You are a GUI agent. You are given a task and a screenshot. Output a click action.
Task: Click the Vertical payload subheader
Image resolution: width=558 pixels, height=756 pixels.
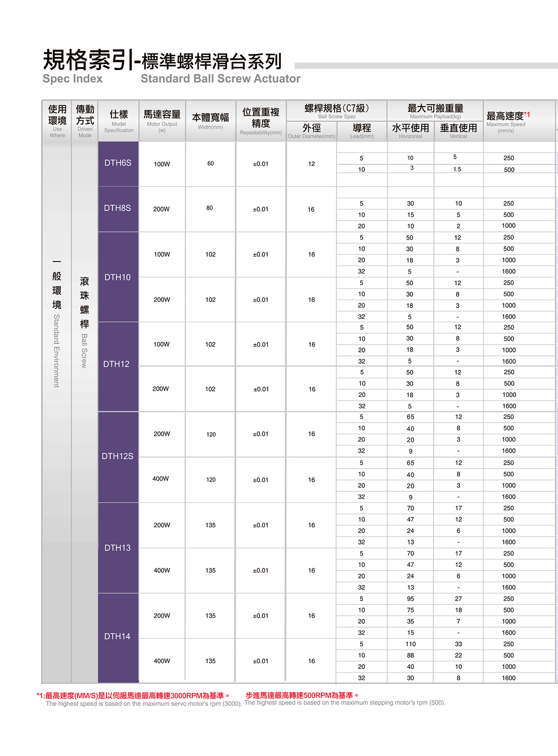(458, 131)
